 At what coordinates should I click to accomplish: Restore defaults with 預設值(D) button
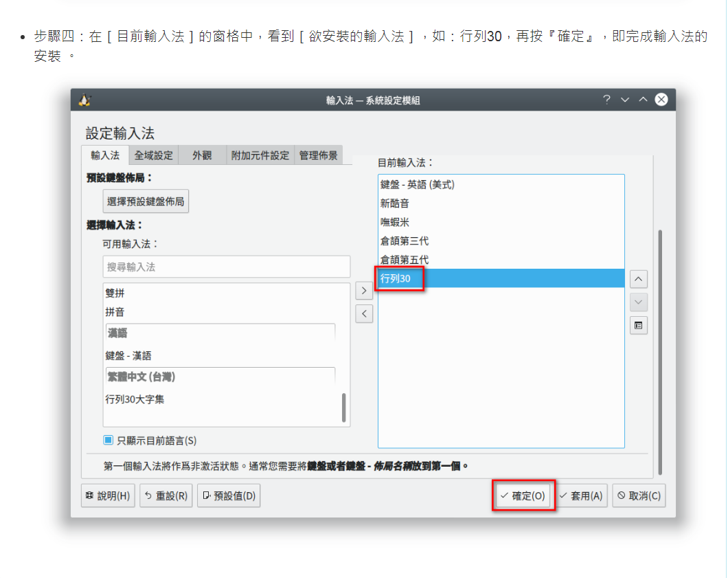(x=229, y=496)
